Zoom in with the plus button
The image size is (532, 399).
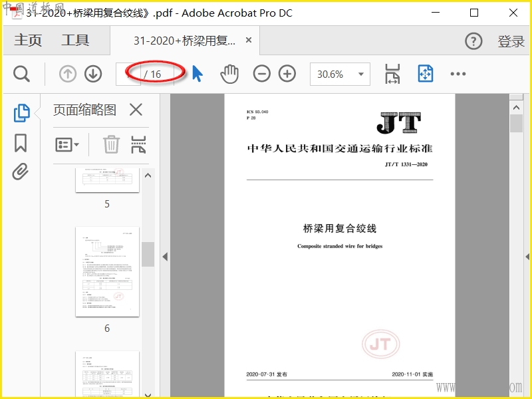click(287, 74)
